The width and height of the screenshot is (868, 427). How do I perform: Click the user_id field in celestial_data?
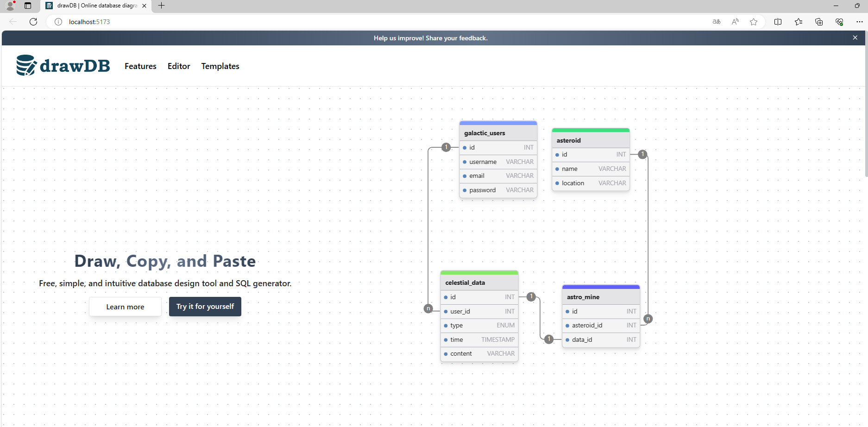click(479, 311)
